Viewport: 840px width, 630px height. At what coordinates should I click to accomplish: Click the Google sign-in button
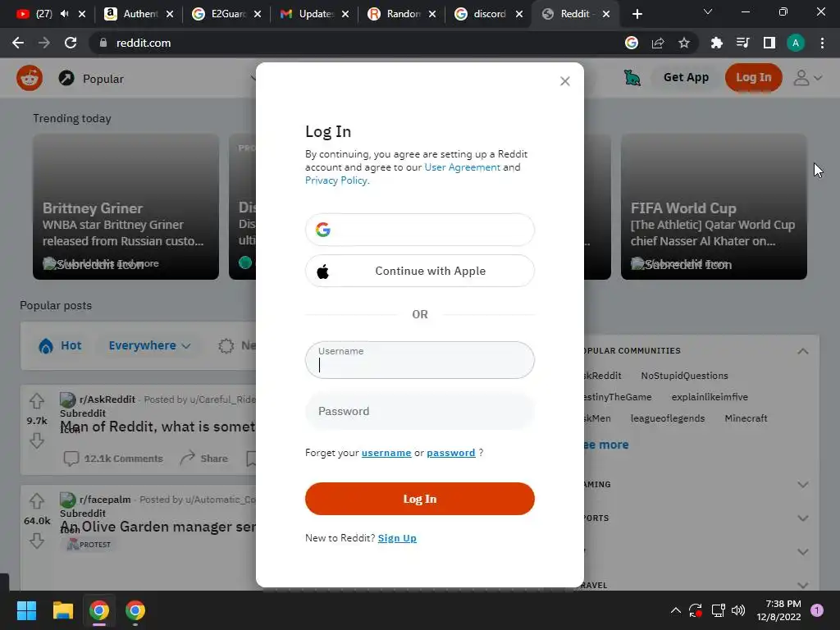(x=419, y=230)
